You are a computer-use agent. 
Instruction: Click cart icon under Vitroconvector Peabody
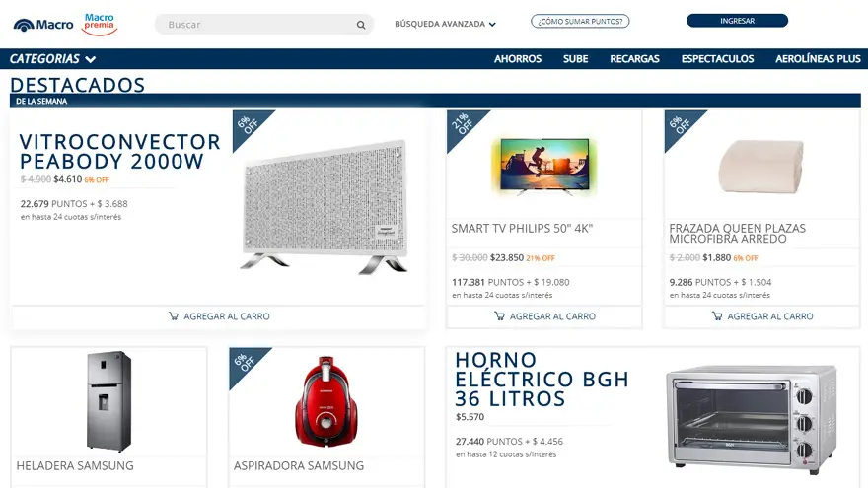(x=174, y=315)
